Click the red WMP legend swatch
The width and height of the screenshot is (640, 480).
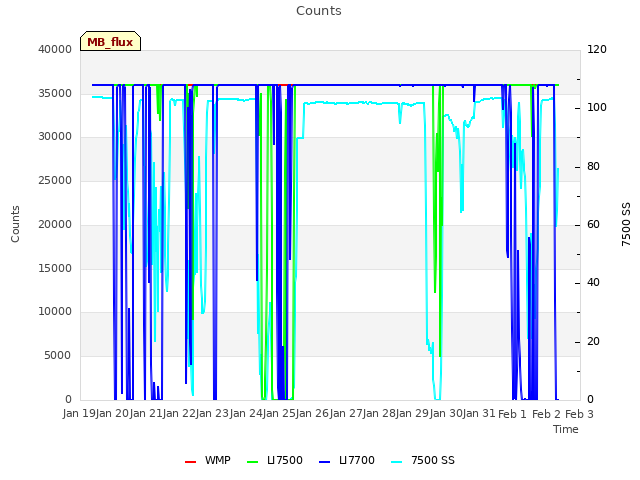tap(190, 462)
